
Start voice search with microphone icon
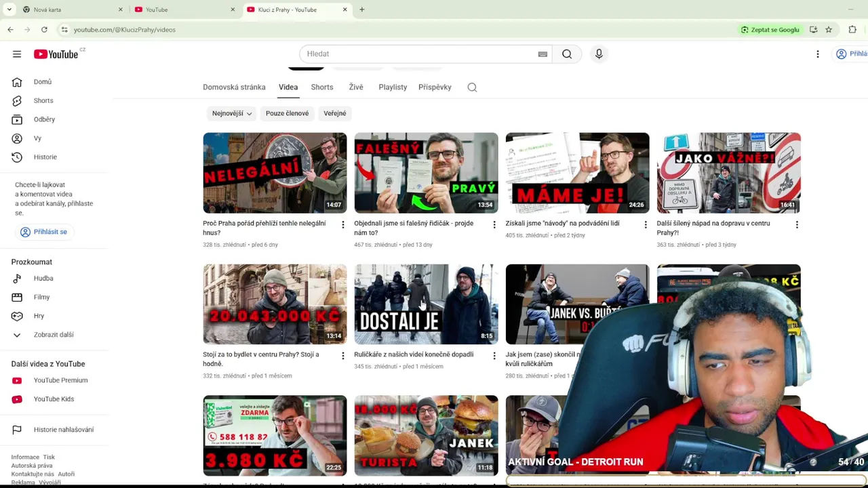599,54
